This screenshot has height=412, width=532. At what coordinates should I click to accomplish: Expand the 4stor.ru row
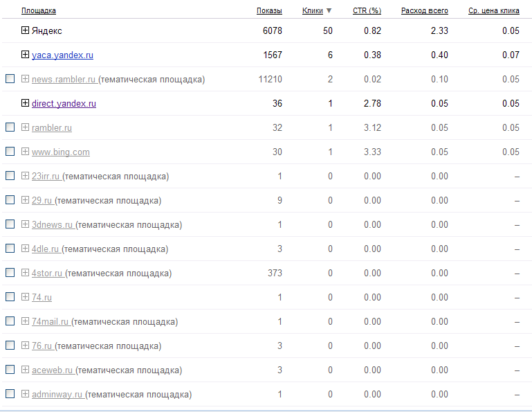[25, 272]
